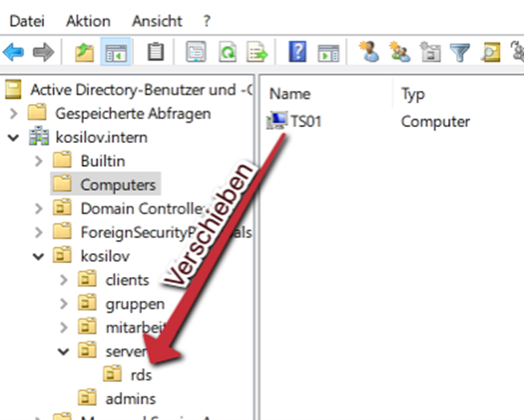Click the blue Back arrow in toolbar
This screenshot has height=420, width=524.
[13, 52]
